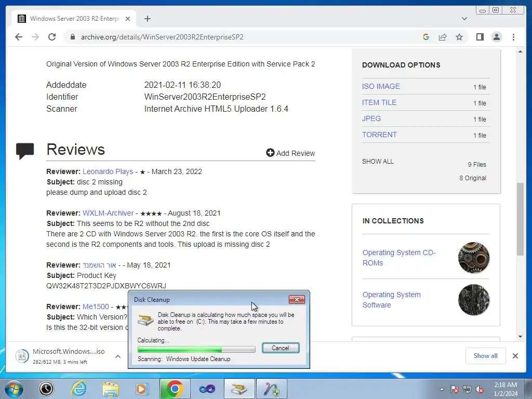The height and width of the screenshot is (399, 532).
Task: Open the Hebrew-named reviewer profile
Action: (x=99, y=265)
